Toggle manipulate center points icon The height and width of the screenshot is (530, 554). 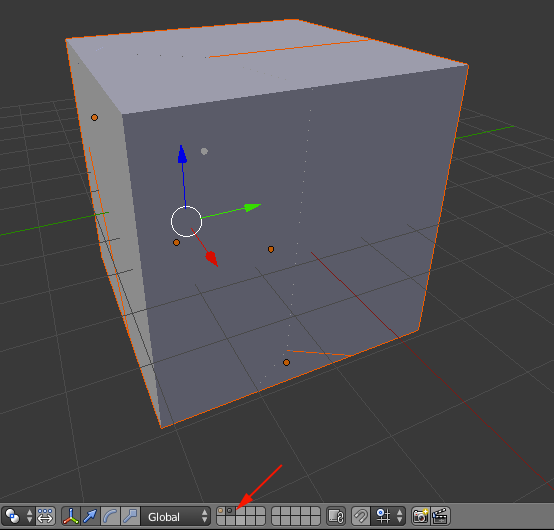[x=45, y=516]
